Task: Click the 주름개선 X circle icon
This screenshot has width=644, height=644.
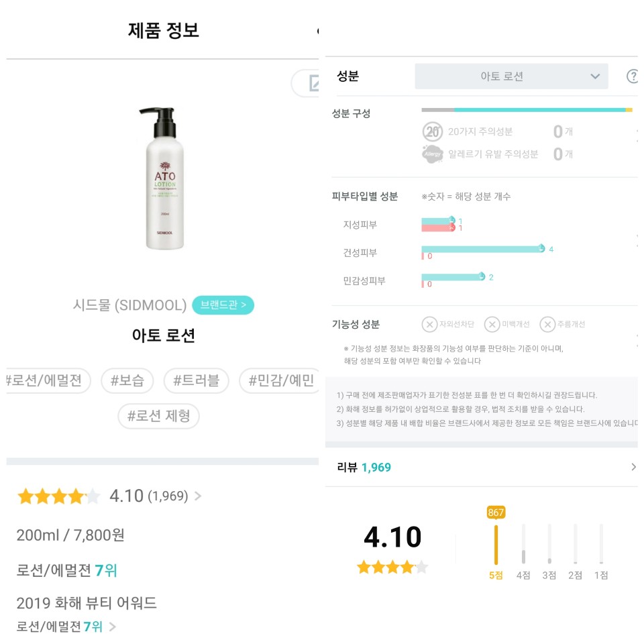Action: click(x=547, y=325)
